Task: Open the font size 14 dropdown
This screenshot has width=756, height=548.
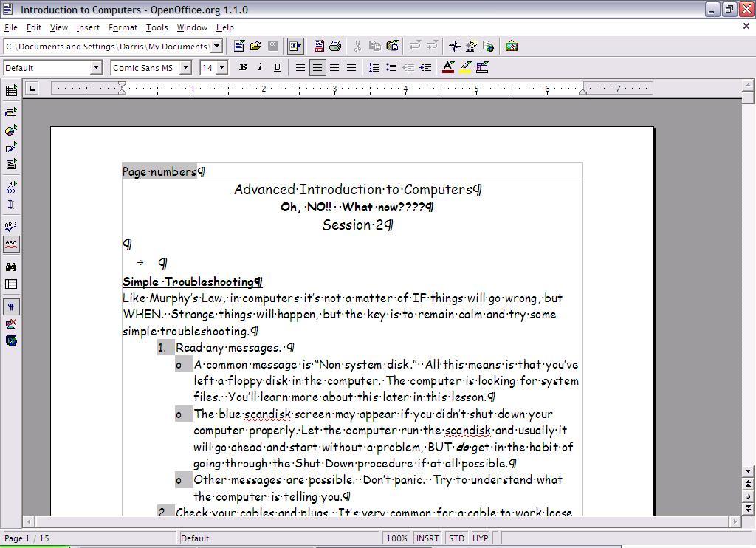Action: [222, 67]
